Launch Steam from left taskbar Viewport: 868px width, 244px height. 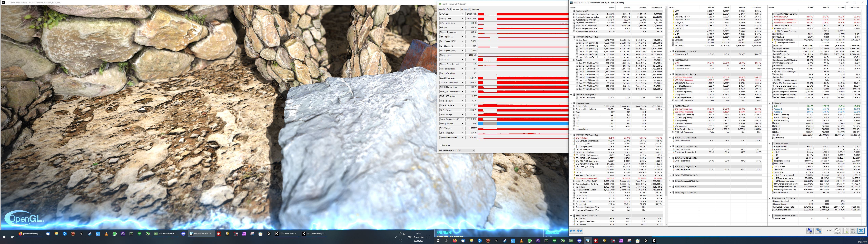point(89,233)
